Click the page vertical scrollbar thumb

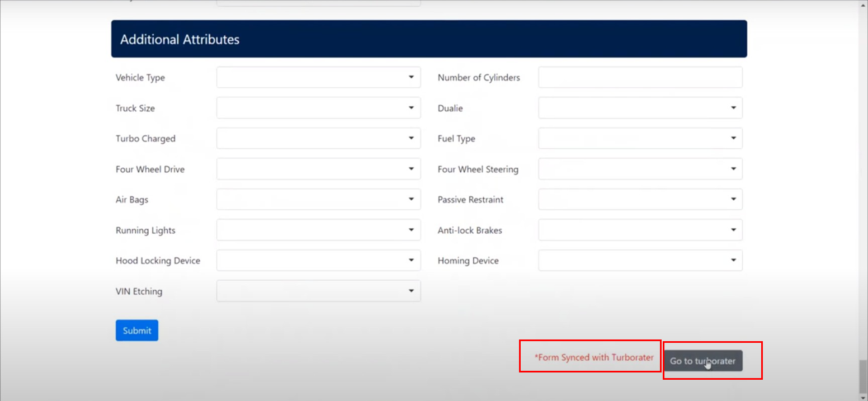[x=863, y=376]
